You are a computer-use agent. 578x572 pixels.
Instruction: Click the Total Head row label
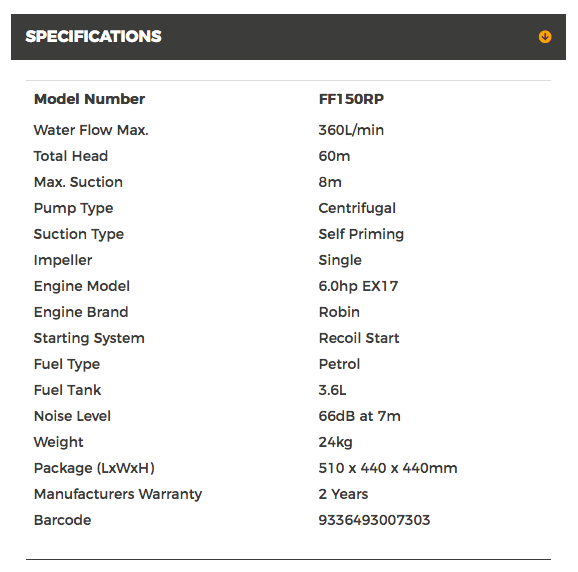[71, 156]
